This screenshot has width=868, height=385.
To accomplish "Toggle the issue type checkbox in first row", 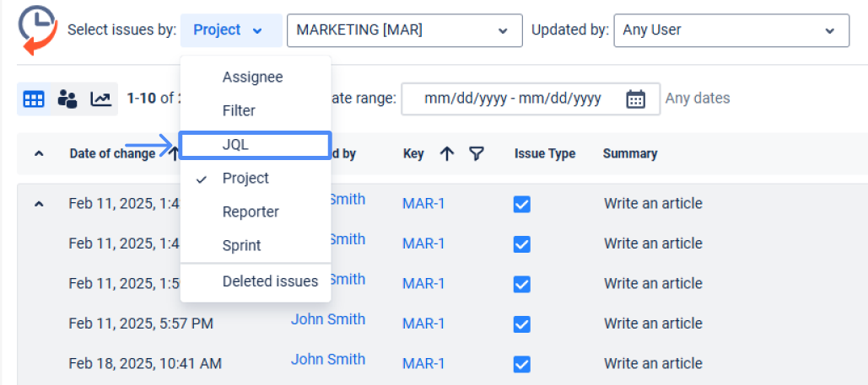I will (522, 204).
